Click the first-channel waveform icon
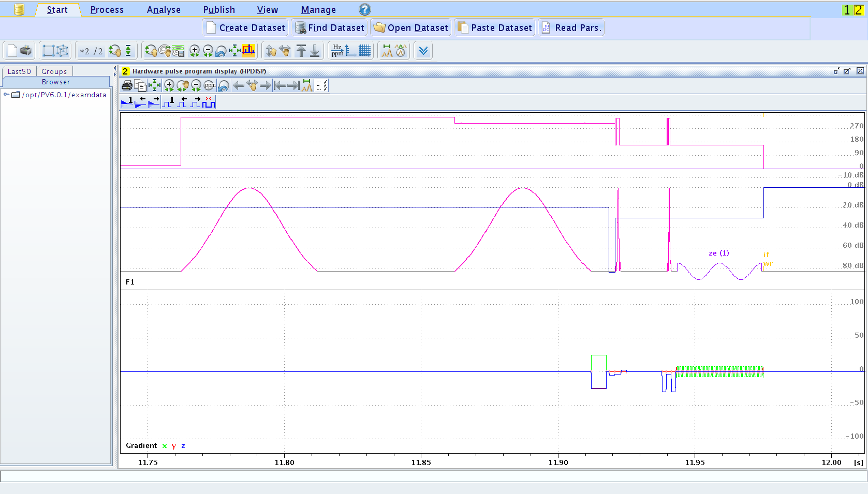 [x=127, y=102]
